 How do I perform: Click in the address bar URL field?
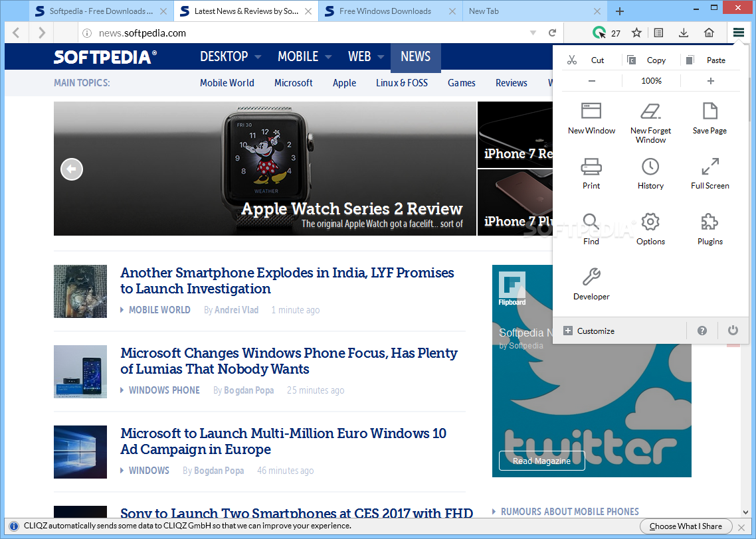[308, 33]
